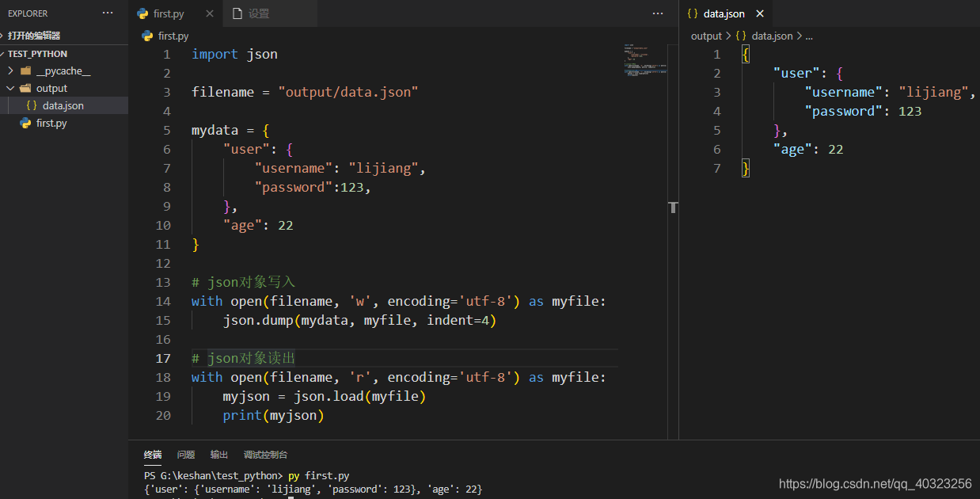The height and width of the screenshot is (499, 980).
Task: Collapse the output folder chevron
Action: [x=10, y=88]
